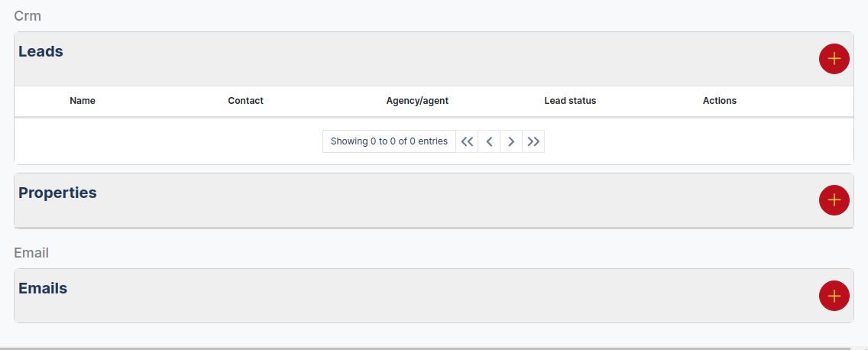Add a new email with plus icon
This screenshot has height=350, width=868.
834,296
